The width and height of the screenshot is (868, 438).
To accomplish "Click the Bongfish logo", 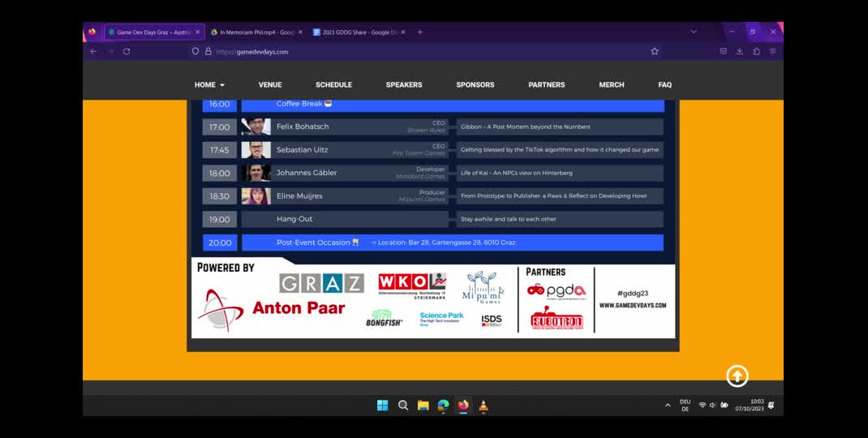I will tap(384, 318).
